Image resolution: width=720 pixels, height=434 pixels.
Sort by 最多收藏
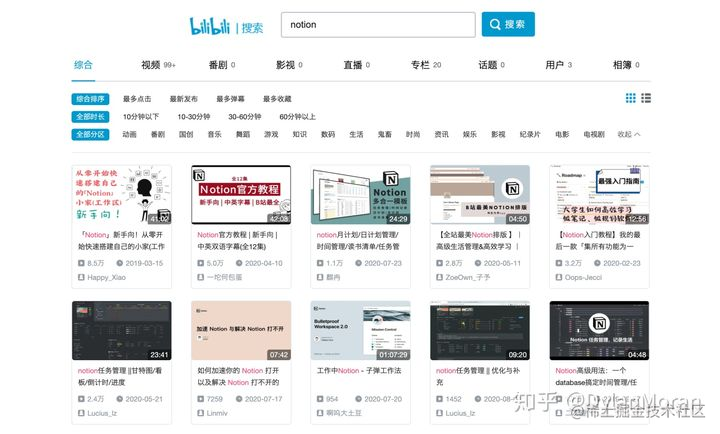(x=277, y=99)
